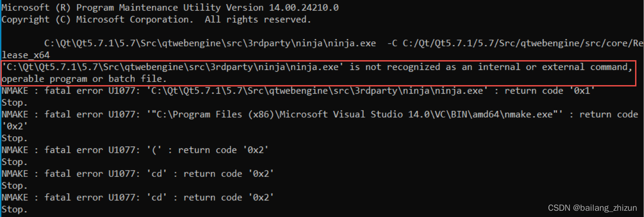Click the first 'cd' return code error line
Image resolution: width=644 pixels, height=217 pixels.
coord(137,174)
